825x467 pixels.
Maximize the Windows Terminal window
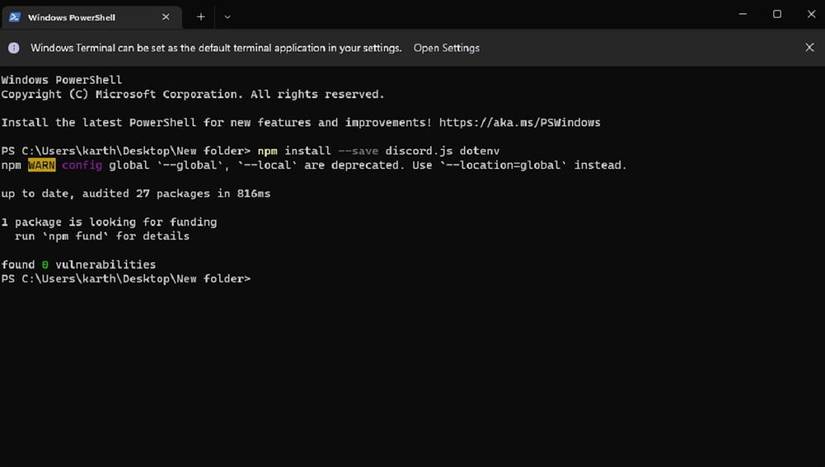tap(777, 14)
